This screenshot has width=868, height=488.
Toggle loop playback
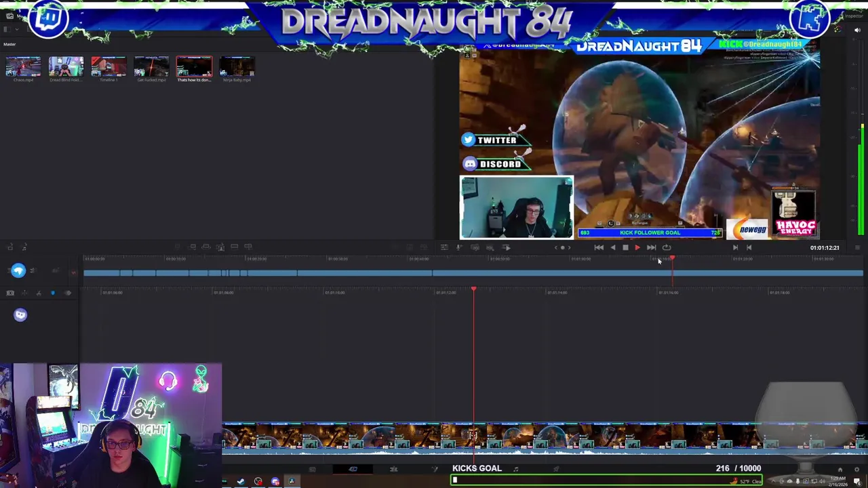[x=667, y=247]
